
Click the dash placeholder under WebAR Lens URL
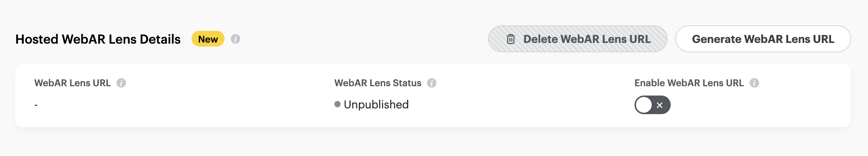point(36,105)
